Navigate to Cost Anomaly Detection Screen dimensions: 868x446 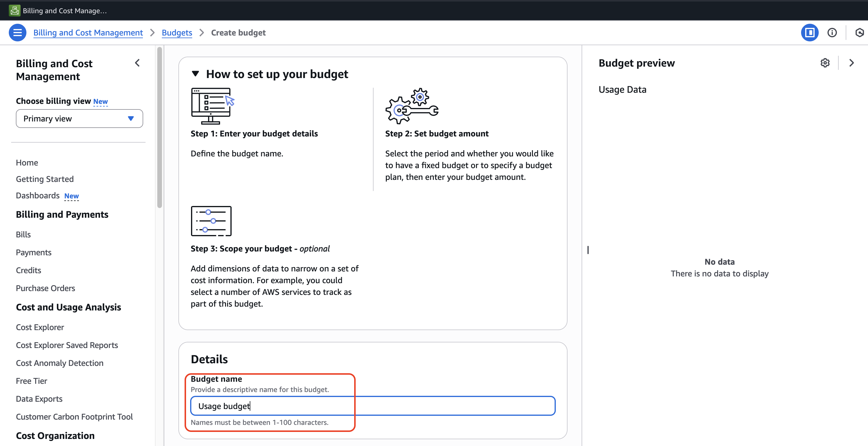[60, 363]
